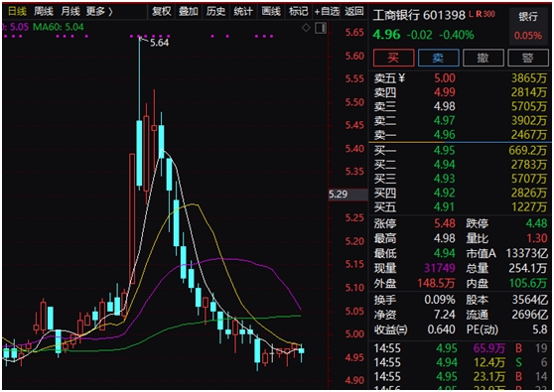Screen dimensions: 554x392
Task: Open the 银行 sector box
Action: pos(528,26)
